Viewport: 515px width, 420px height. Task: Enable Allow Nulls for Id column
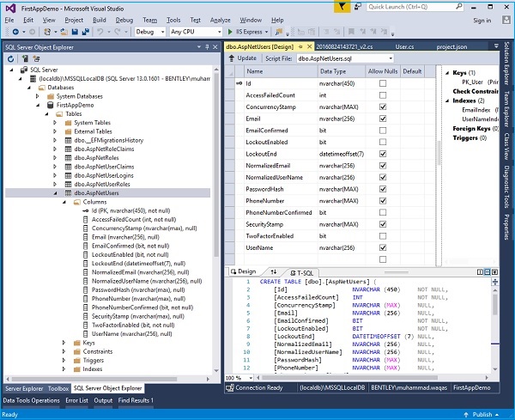[x=382, y=83]
